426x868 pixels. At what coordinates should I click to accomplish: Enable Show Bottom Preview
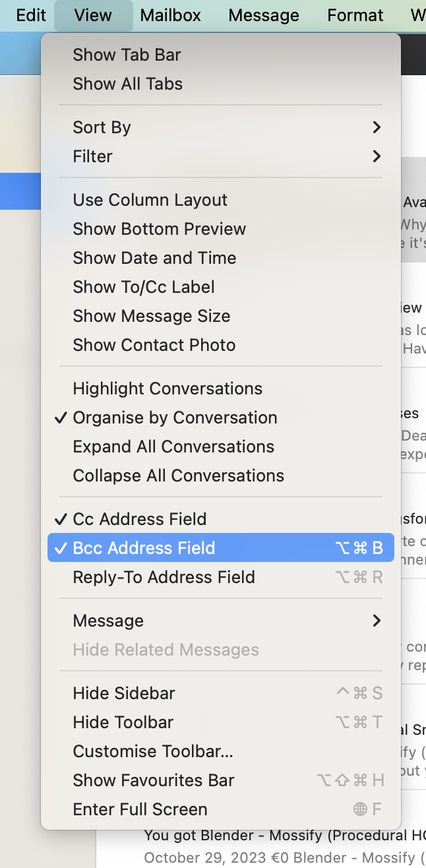159,229
